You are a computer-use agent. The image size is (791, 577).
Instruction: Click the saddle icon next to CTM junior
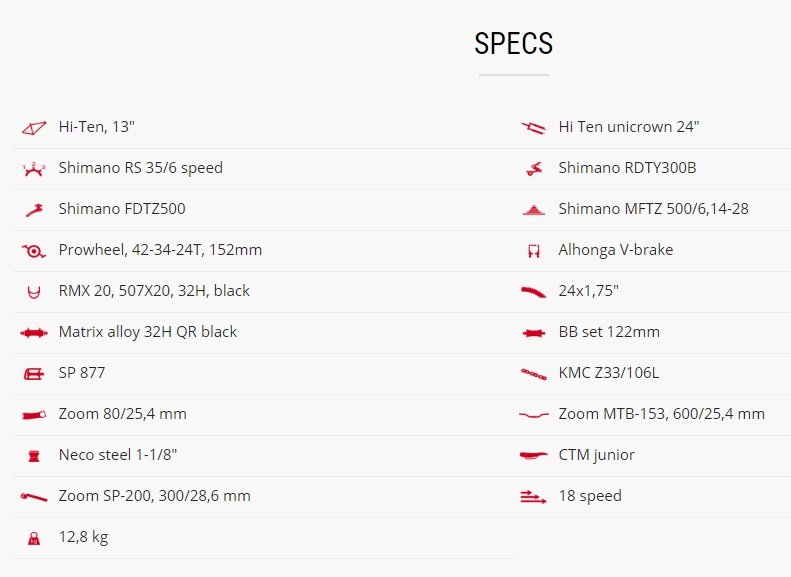pos(534,456)
